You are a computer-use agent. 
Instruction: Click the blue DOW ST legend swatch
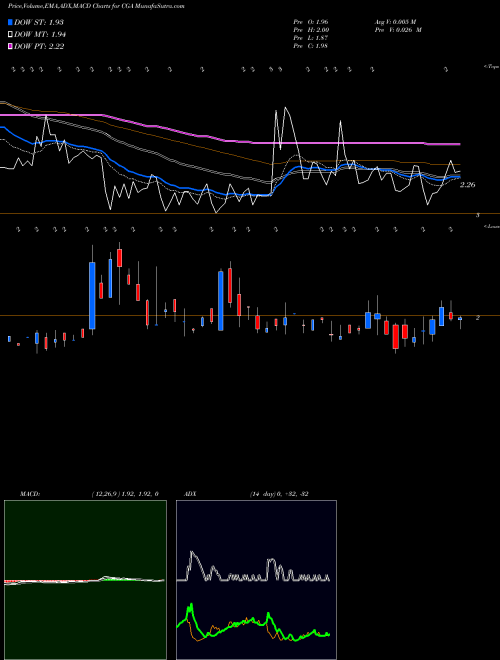click(x=10, y=22)
